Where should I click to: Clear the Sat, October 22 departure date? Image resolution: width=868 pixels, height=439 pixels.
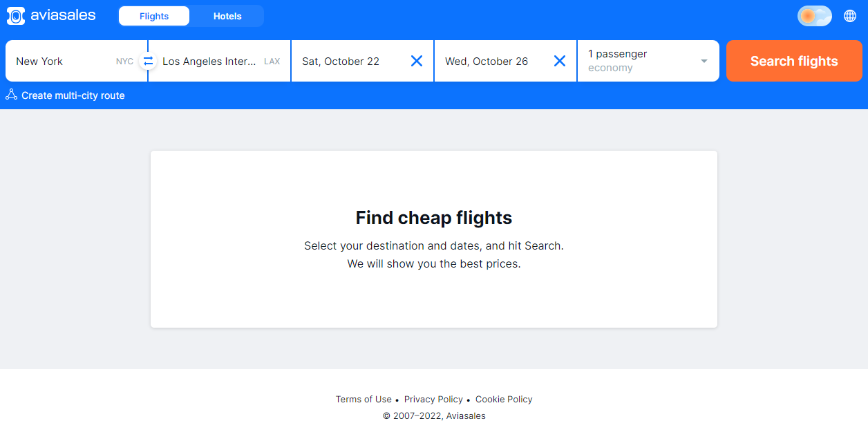[x=417, y=61]
